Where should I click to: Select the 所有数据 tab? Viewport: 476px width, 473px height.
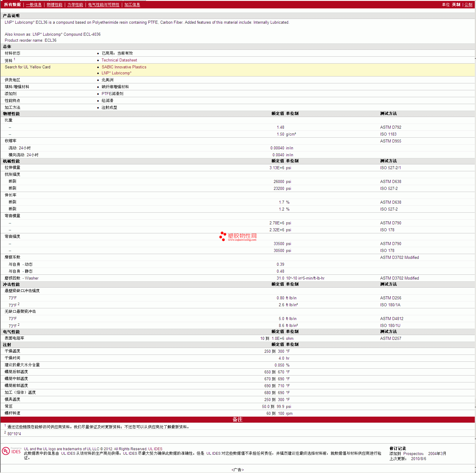pyautogui.click(x=12, y=4)
